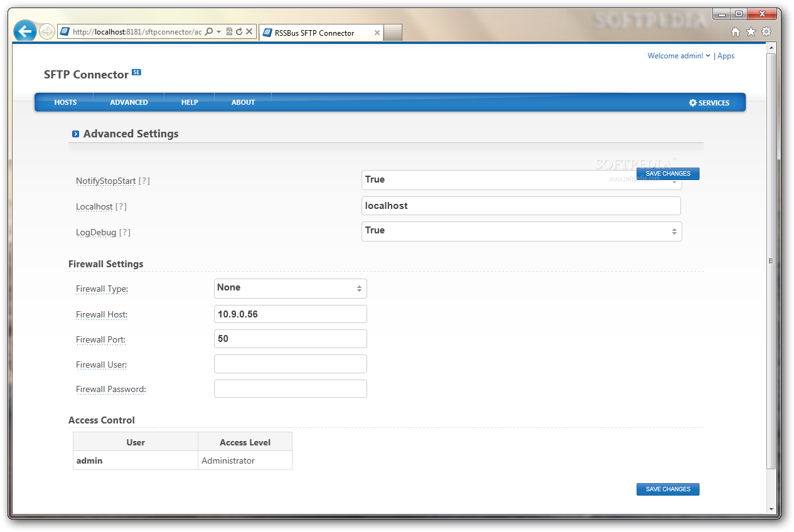
Task: Click the address bar URL field
Action: (137, 31)
